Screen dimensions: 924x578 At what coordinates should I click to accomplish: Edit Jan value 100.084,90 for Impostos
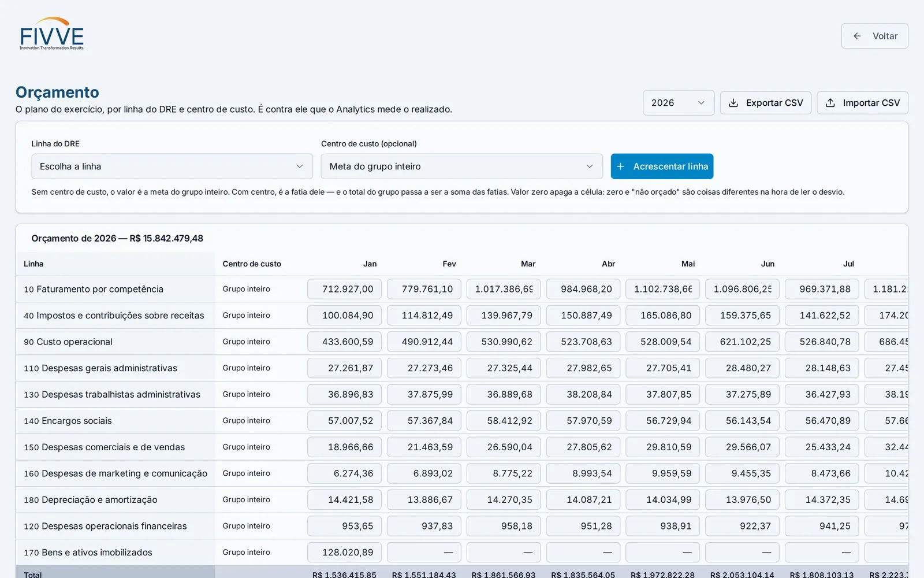(x=344, y=316)
